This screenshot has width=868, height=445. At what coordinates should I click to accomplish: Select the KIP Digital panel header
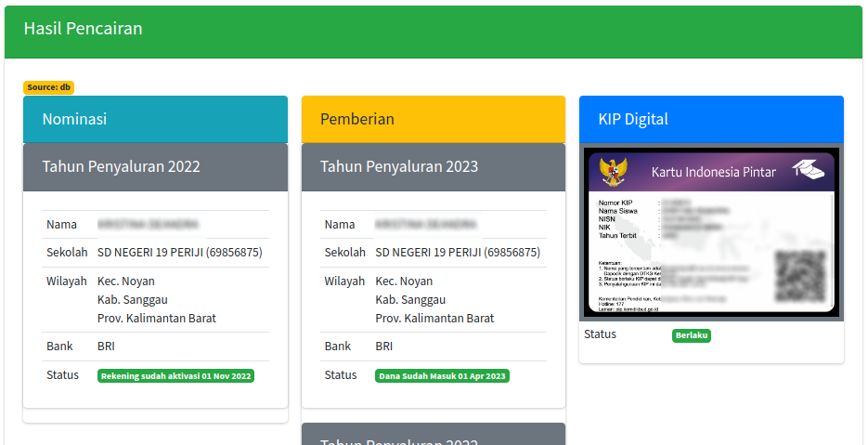coord(711,119)
